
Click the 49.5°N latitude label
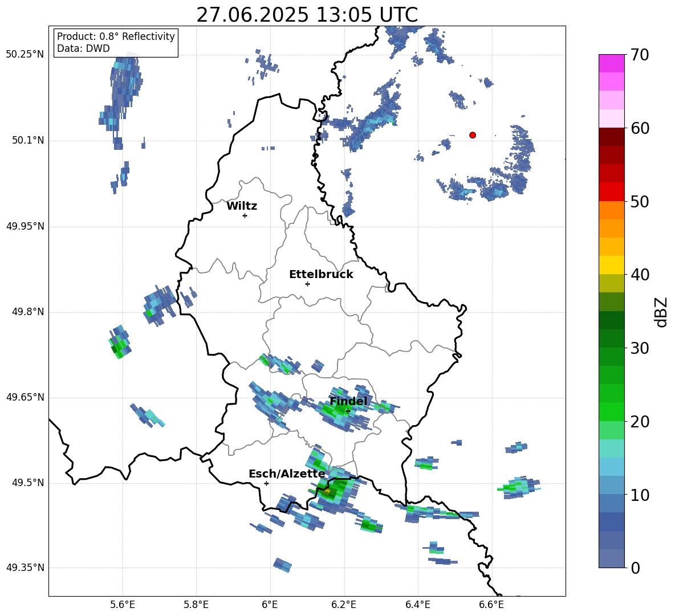point(28,483)
